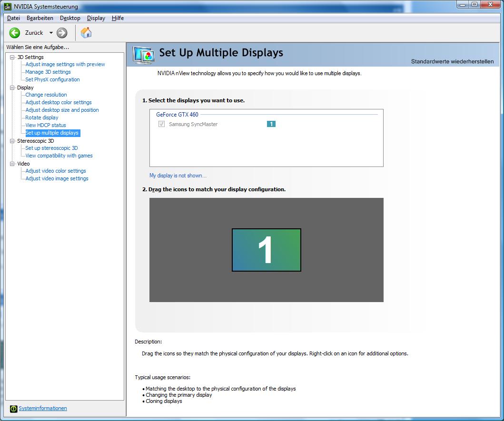Toggle the Samsung SyncMaster checkbox
Image resolution: width=504 pixels, height=421 pixels.
pos(162,124)
